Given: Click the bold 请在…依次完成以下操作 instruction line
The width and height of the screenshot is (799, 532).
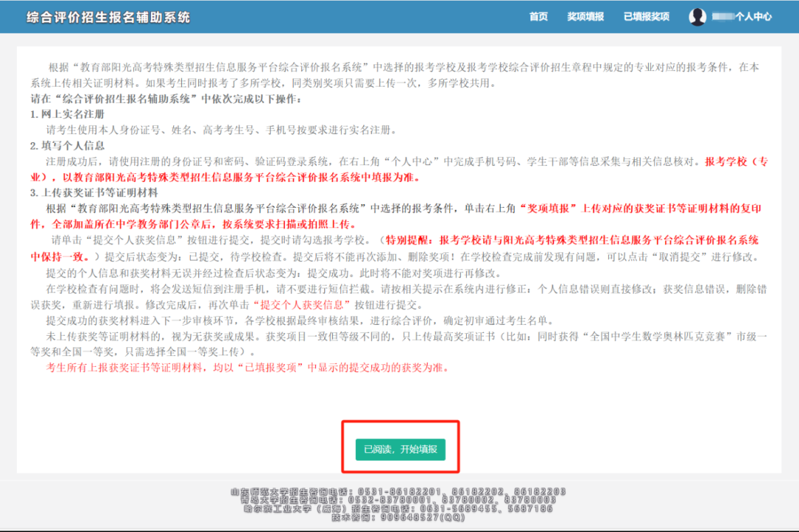Looking at the screenshot, I should pos(166,99).
